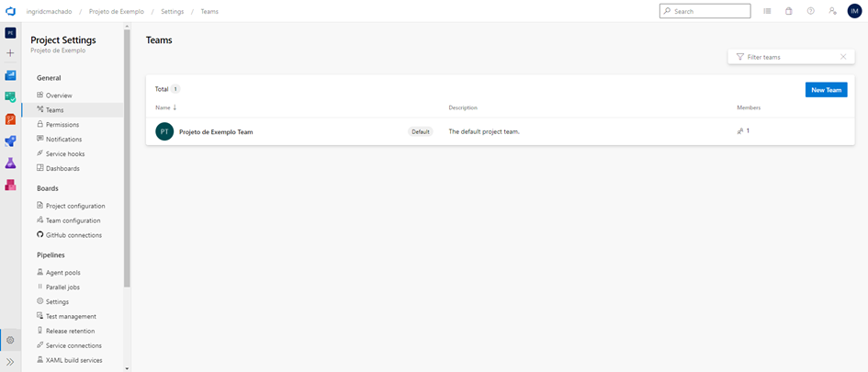Screen dimensions: 868x372
Task: Click the Project Settings heading
Action: click(x=63, y=39)
